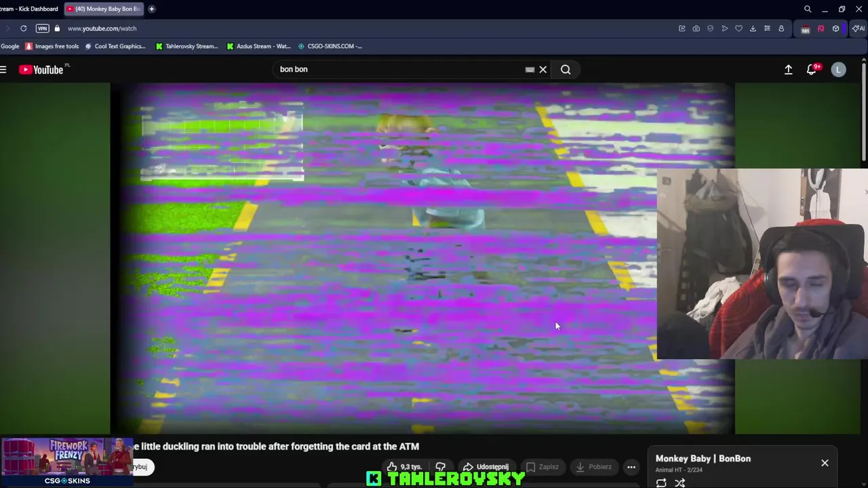Click the bon bon search box
The width and height of the screenshot is (868, 488).
coord(400,69)
